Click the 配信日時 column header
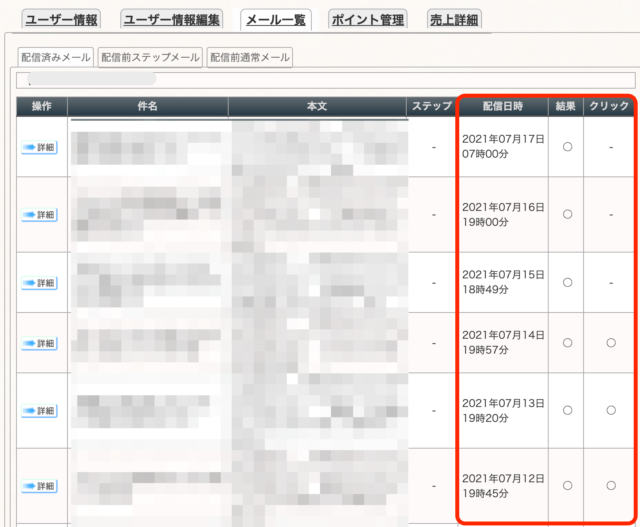The width and height of the screenshot is (640, 527). [503, 107]
